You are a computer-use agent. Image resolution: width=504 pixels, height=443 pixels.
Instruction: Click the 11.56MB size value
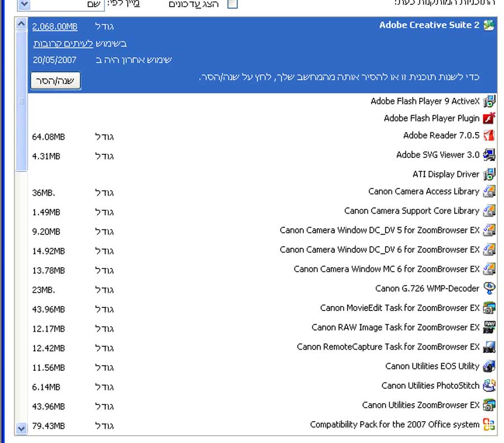pyautogui.click(x=49, y=367)
